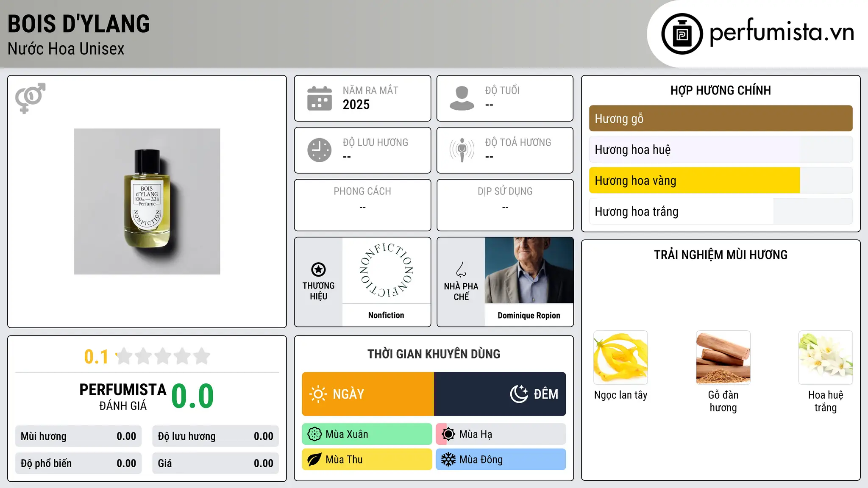This screenshot has height=488, width=868.
Task: Click the HỢP HƯƠNG CHÍNH heading
Action: point(721,90)
